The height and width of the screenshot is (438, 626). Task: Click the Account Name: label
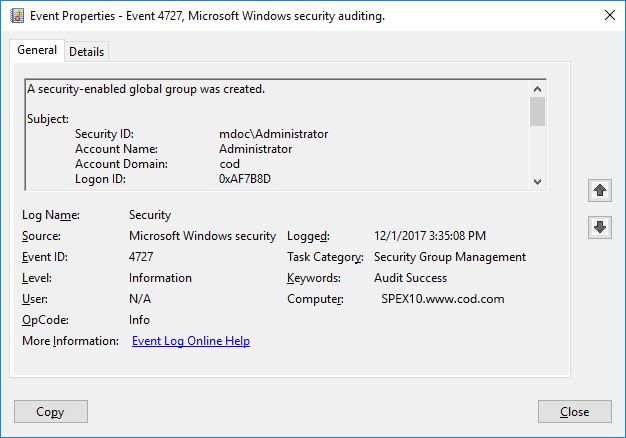116,149
